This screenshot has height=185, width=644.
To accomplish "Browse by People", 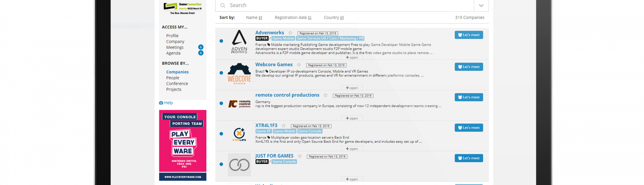I will coord(173,78).
